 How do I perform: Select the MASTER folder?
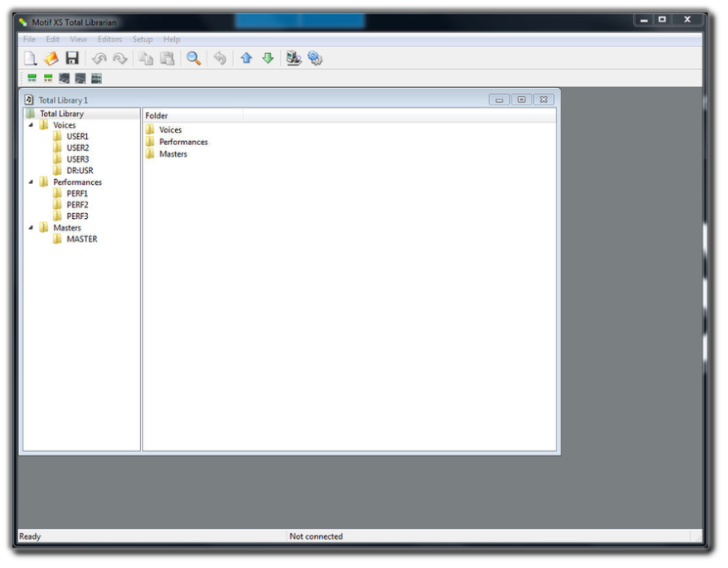click(x=82, y=239)
